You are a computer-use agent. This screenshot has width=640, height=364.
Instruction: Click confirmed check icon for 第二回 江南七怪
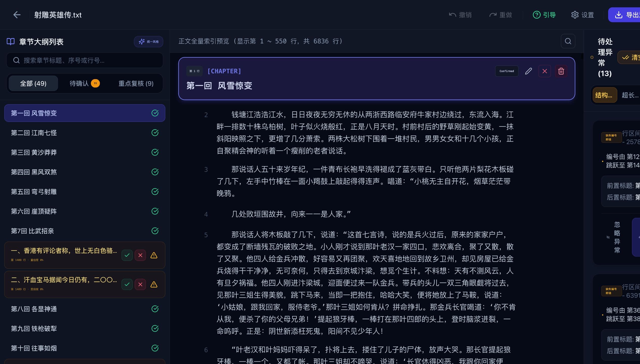point(155,133)
